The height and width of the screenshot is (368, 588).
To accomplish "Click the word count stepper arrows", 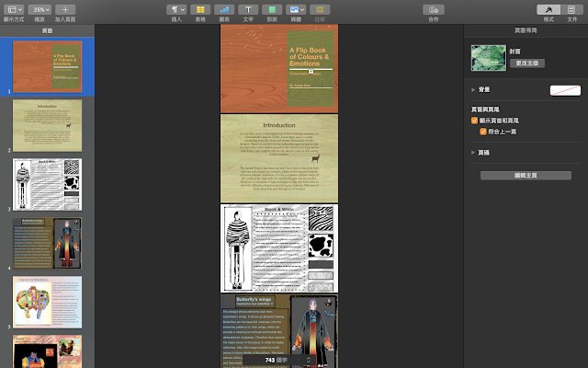I will 309,360.
